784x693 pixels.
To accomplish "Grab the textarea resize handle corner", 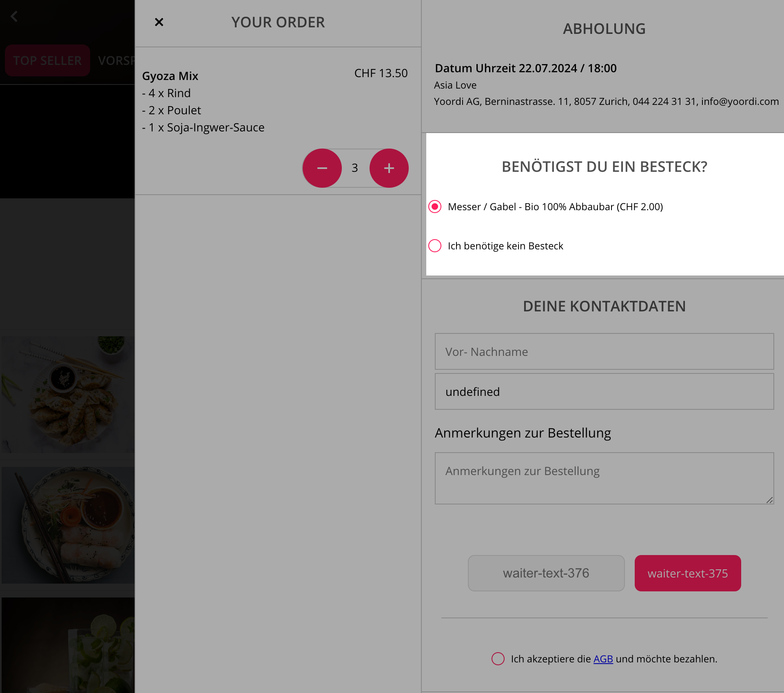I will (769, 500).
